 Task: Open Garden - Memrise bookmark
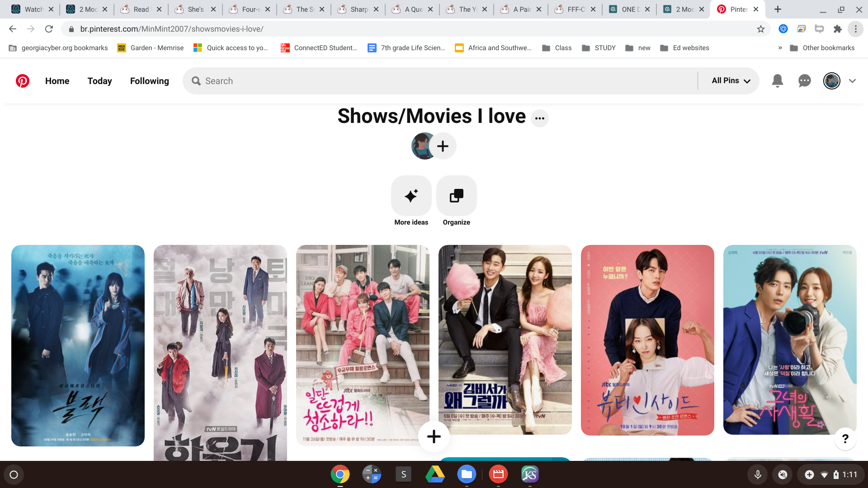click(x=151, y=48)
